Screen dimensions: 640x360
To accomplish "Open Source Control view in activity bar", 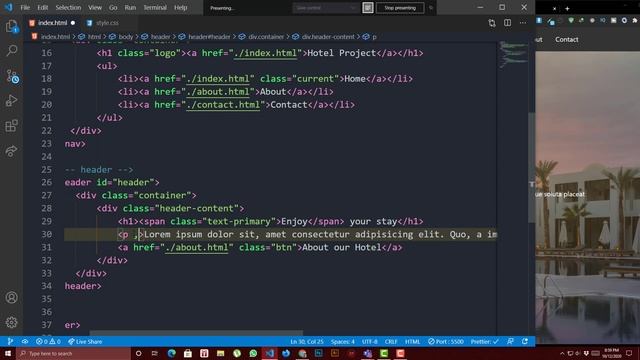I will pos(11,76).
